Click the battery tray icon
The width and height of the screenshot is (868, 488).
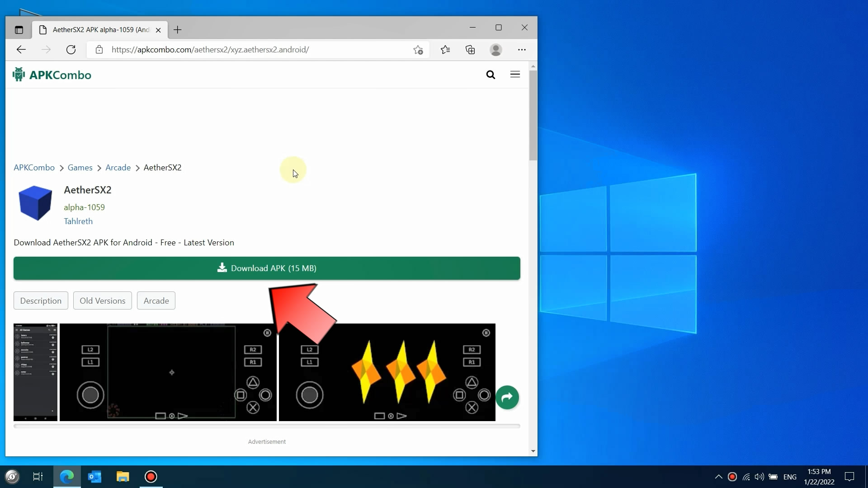(x=773, y=477)
